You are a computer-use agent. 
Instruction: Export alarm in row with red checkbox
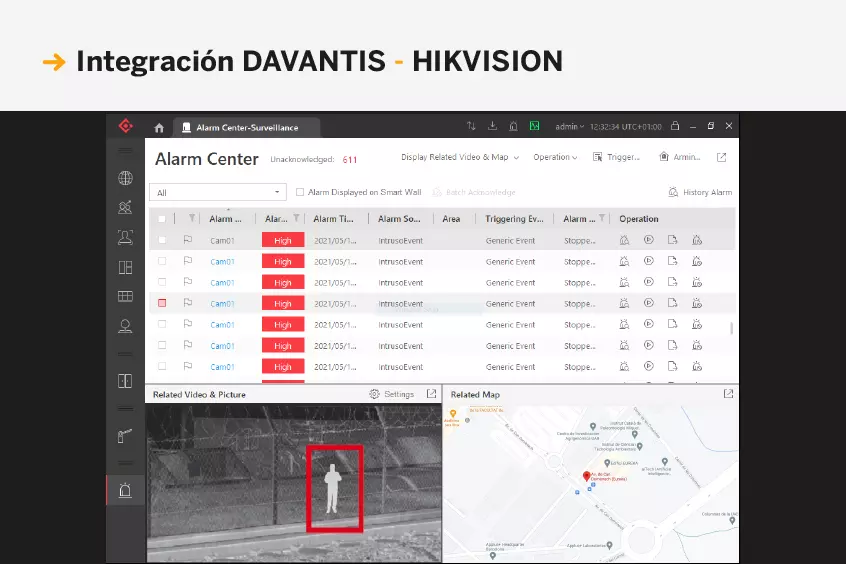[x=672, y=303]
